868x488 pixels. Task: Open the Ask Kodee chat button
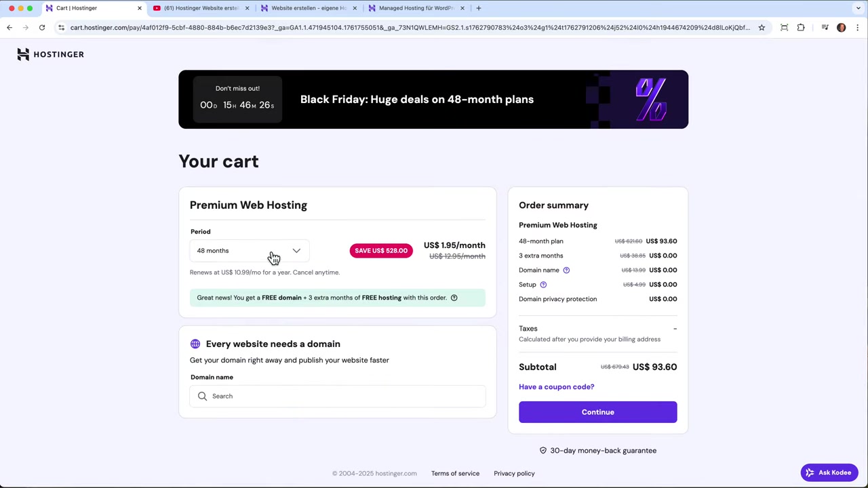click(829, 473)
